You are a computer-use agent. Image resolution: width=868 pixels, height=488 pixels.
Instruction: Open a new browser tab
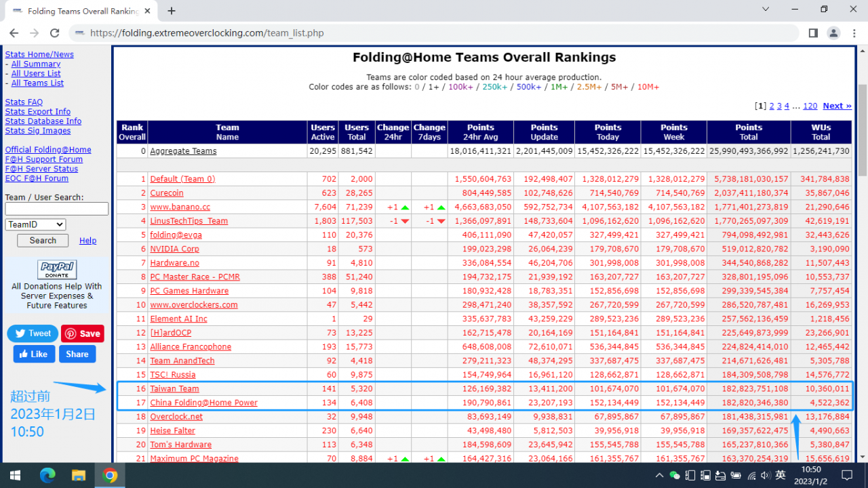(172, 11)
